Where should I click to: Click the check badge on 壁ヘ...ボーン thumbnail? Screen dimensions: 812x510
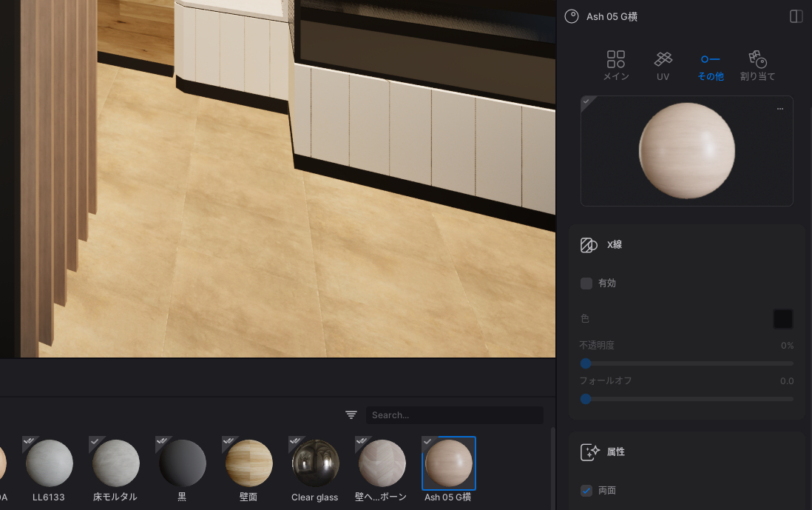pos(360,442)
